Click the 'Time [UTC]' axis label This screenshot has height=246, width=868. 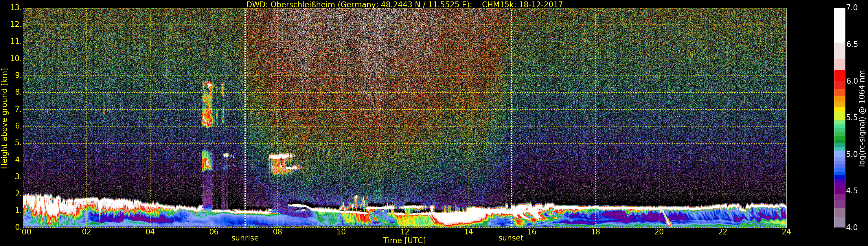(404, 241)
